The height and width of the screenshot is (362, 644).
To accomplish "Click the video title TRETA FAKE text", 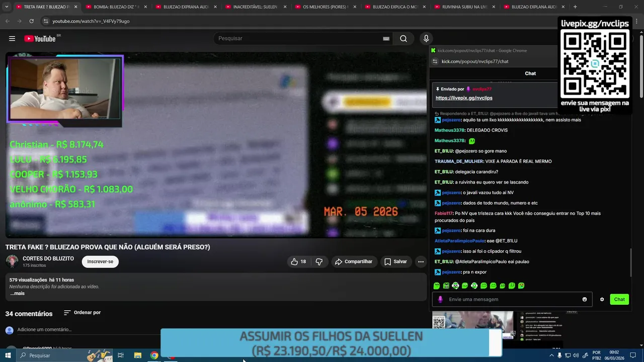I will coord(108,247).
